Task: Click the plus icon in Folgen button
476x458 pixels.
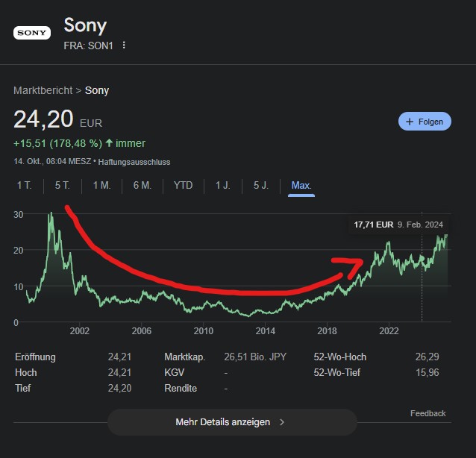Action: point(410,122)
